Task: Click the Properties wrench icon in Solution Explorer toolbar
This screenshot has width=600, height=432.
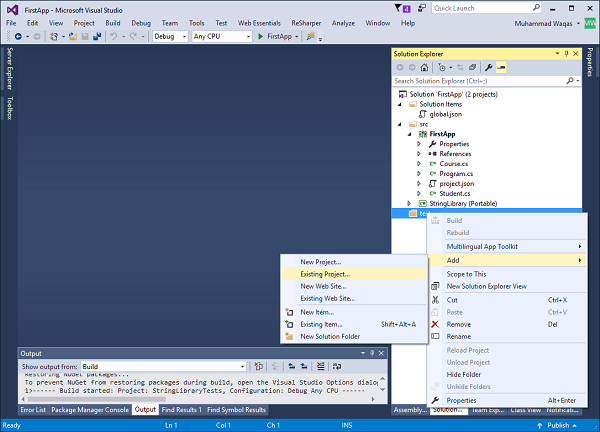Action: click(x=488, y=67)
